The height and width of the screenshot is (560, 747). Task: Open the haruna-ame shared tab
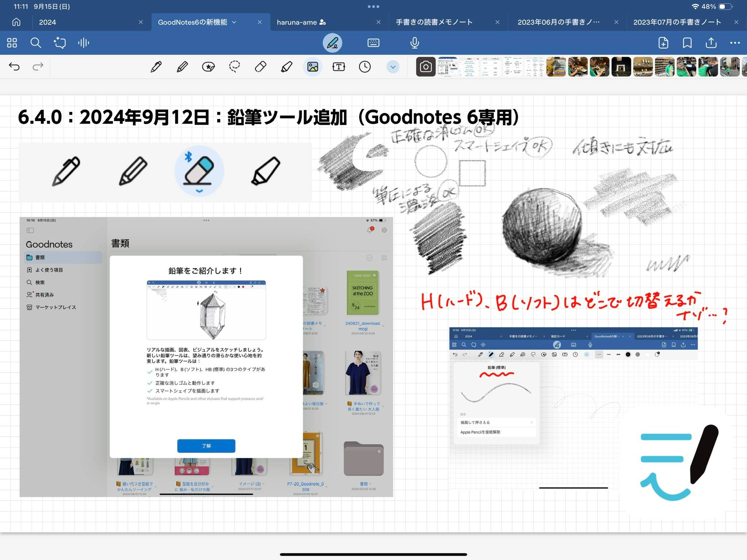301,22
